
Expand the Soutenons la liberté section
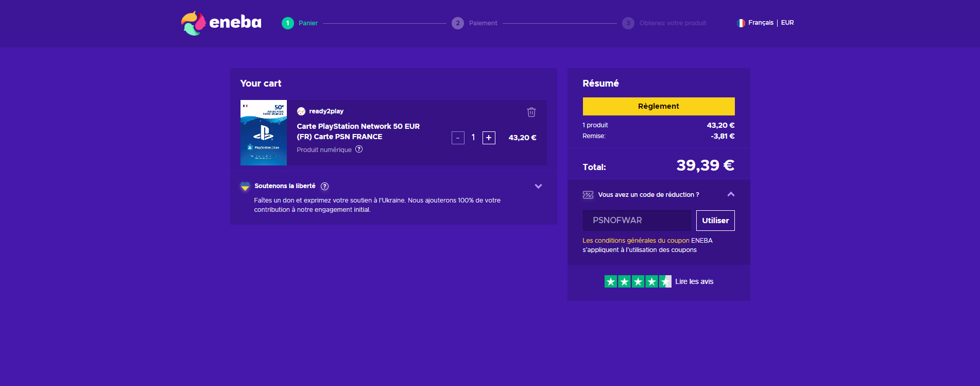tap(538, 186)
